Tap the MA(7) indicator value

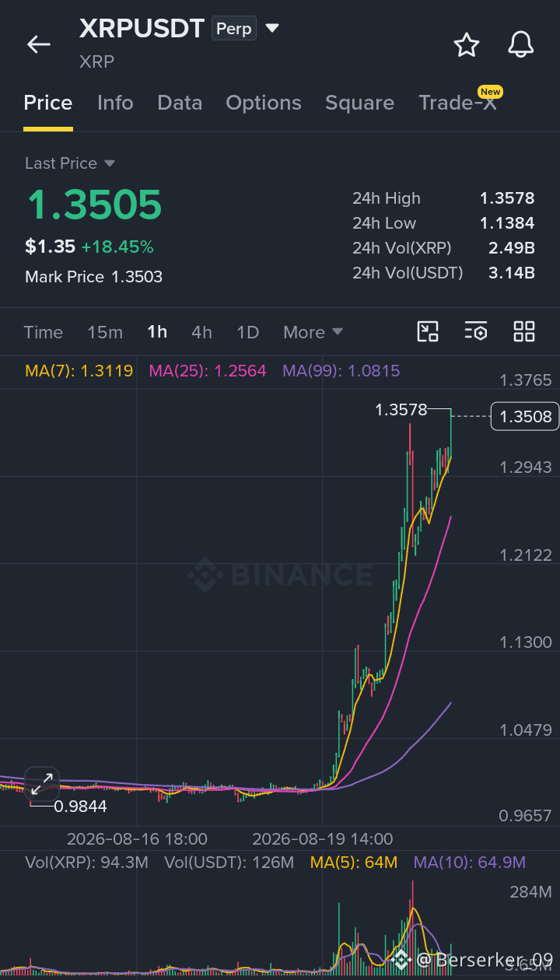79,370
